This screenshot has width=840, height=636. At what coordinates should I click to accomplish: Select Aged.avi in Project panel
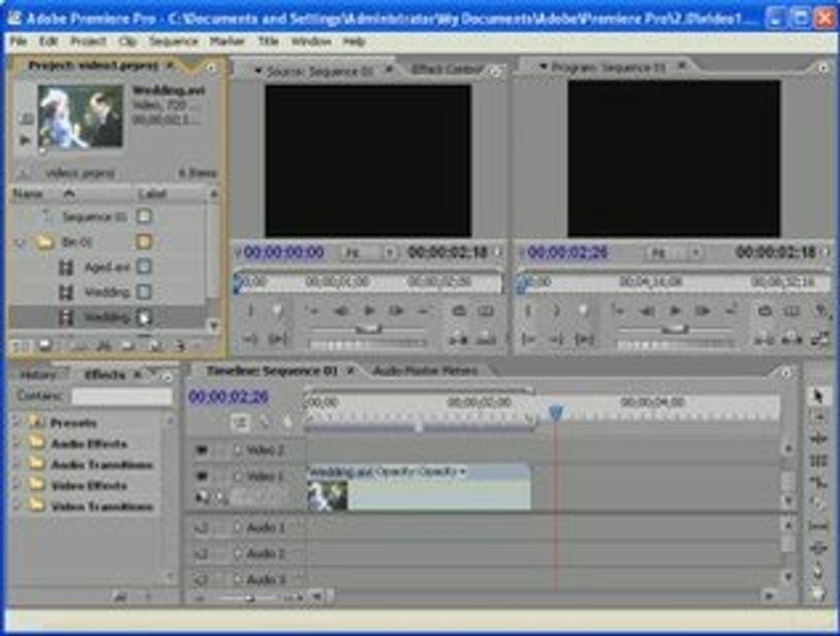click(107, 267)
